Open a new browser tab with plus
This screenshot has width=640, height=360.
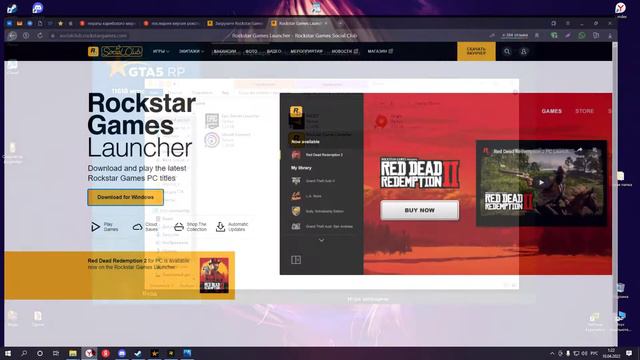click(x=340, y=23)
